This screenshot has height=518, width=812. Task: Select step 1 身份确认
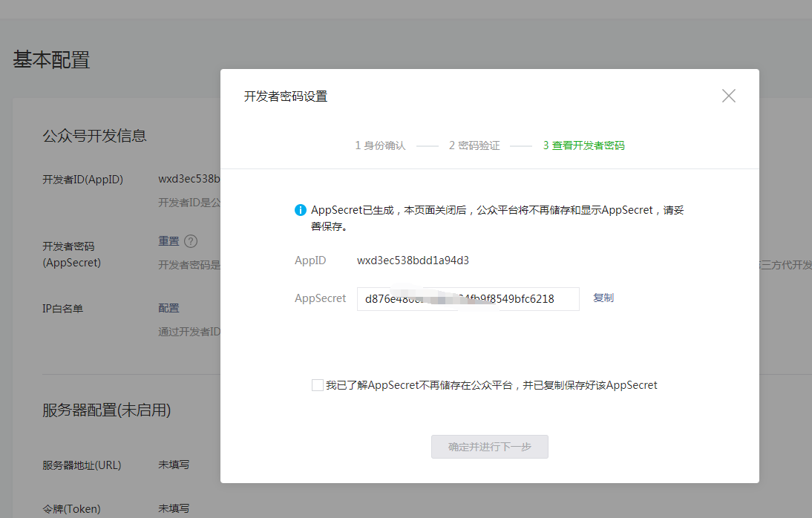[380, 145]
